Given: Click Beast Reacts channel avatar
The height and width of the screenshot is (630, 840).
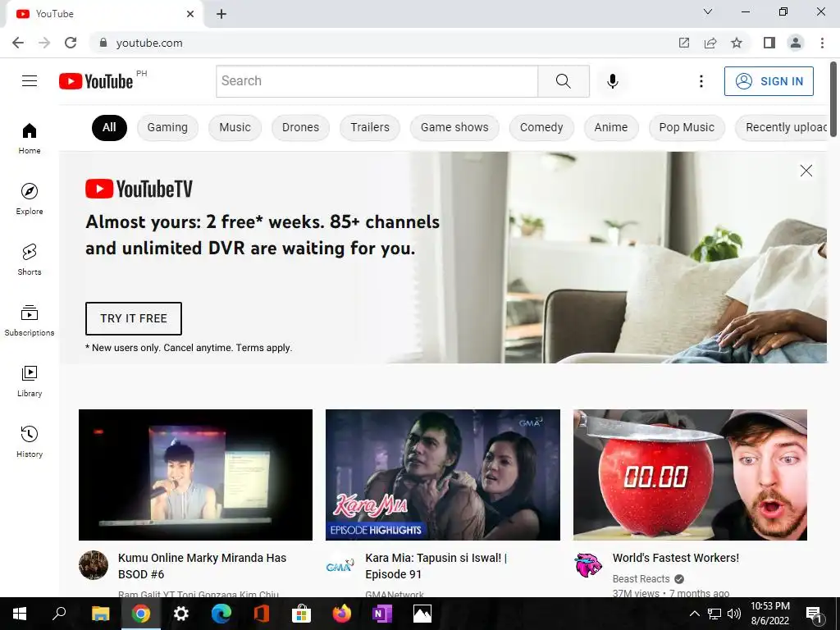Looking at the screenshot, I should [x=589, y=564].
